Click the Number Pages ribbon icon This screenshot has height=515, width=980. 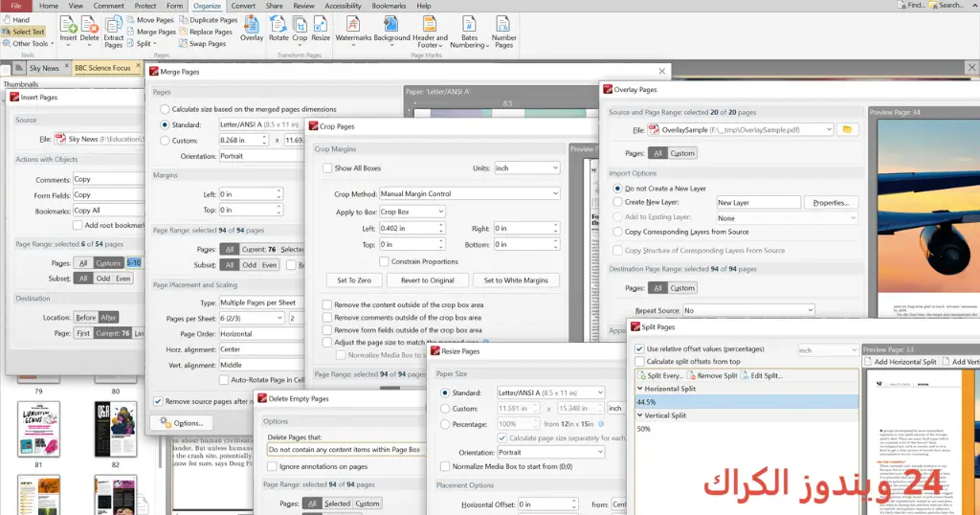[503, 33]
